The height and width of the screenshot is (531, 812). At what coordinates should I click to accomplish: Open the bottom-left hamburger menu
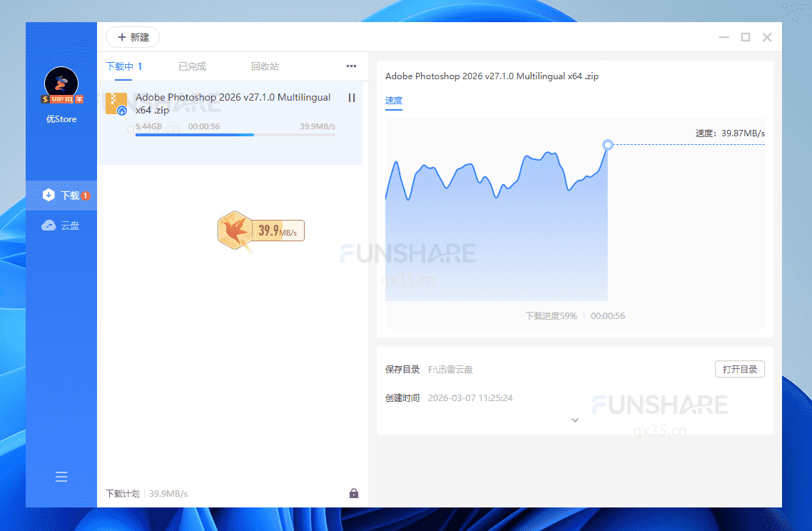coord(61,476)
